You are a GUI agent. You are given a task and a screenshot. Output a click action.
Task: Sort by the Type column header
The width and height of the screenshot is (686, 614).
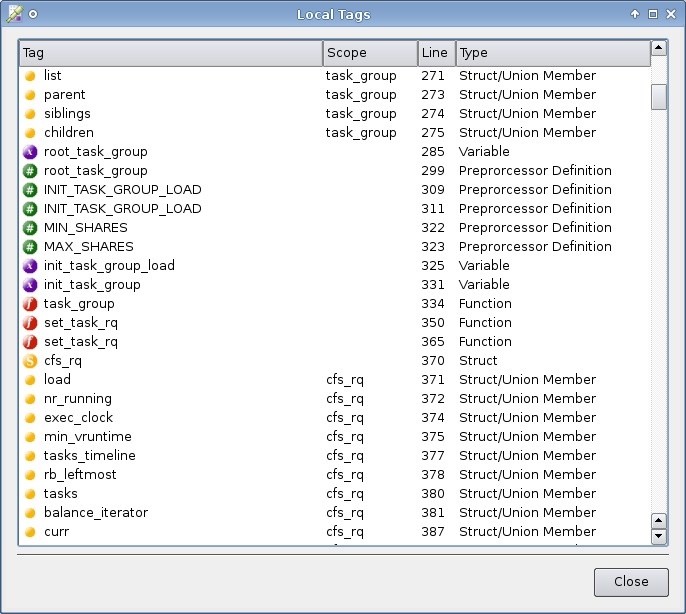(553, 53)
